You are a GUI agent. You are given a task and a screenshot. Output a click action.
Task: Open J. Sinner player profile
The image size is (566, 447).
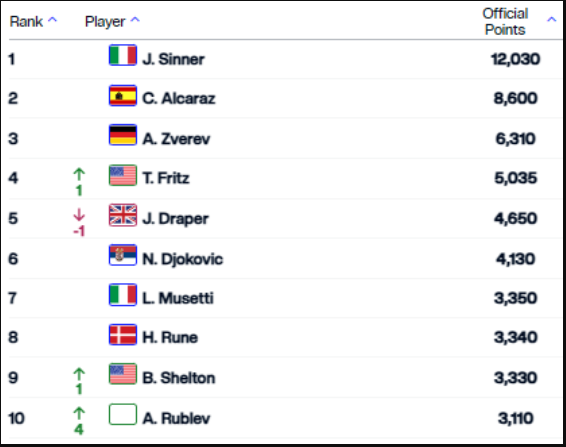coord(174,59)
